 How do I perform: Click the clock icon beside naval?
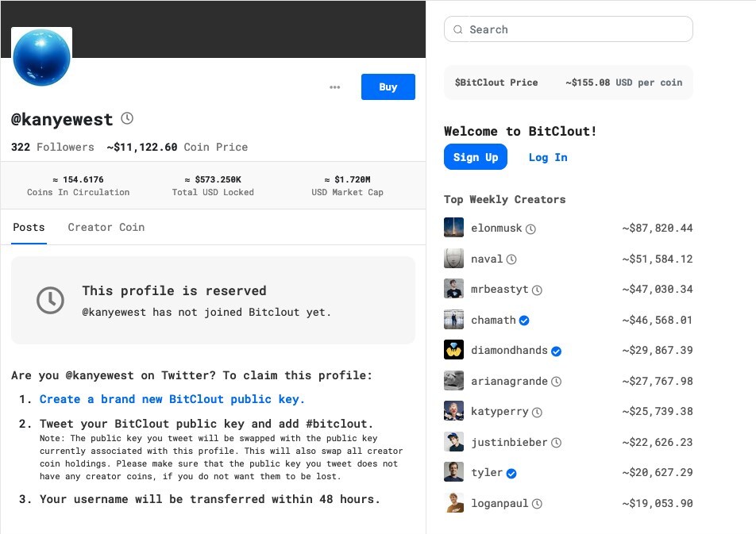[x=511, y=259]
